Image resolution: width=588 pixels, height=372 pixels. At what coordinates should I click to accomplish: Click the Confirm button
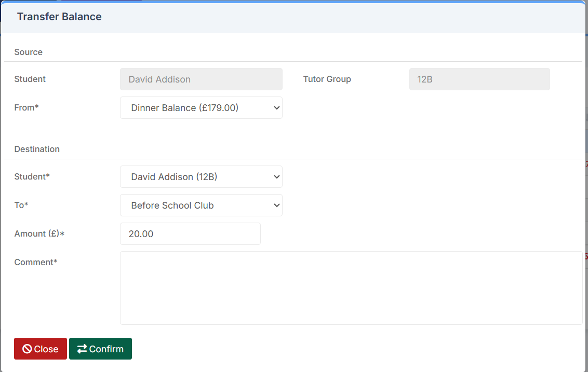pyautogui.click(x=100, y=349)
